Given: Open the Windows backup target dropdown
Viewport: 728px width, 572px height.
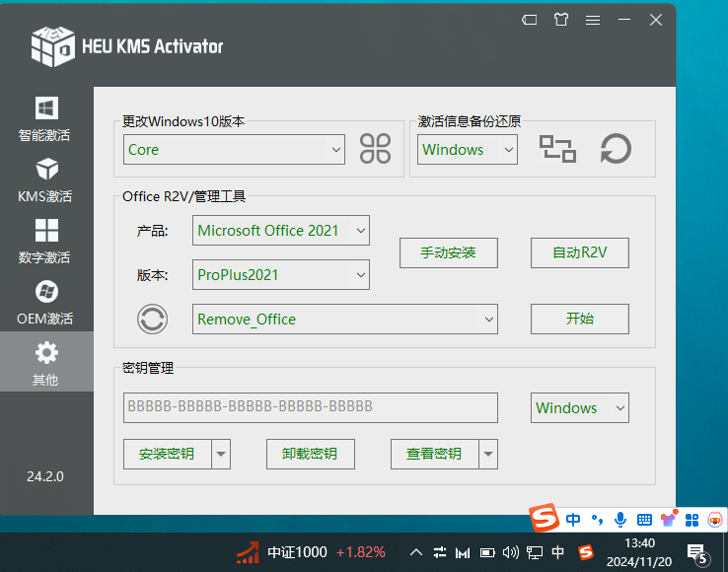Looking at the screenshot, I should coord(468,150).
